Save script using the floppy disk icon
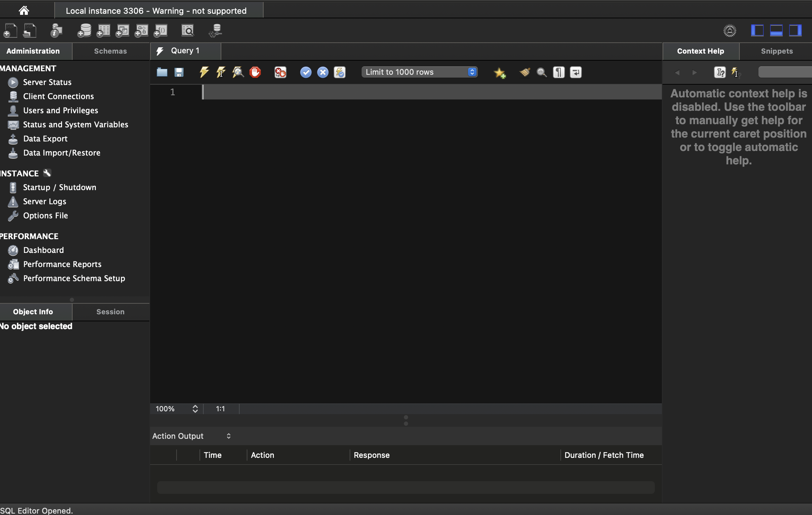 (x=179, y=72)
